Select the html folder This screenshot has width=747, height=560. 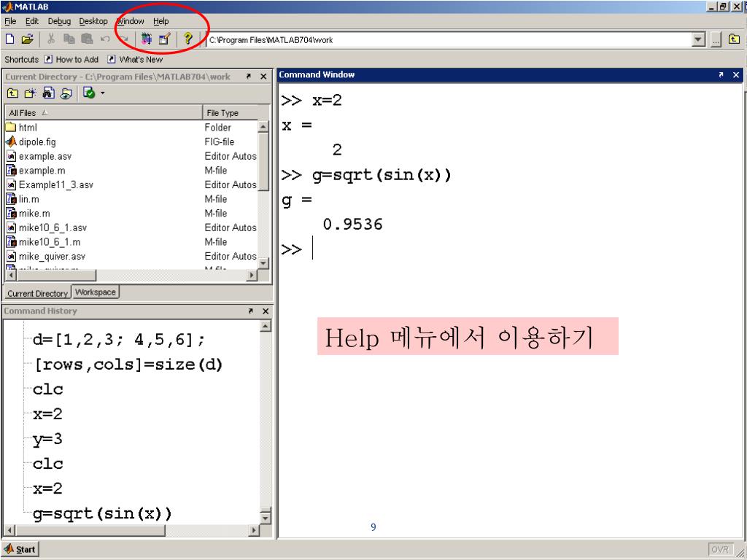click(x=28, y=128)
